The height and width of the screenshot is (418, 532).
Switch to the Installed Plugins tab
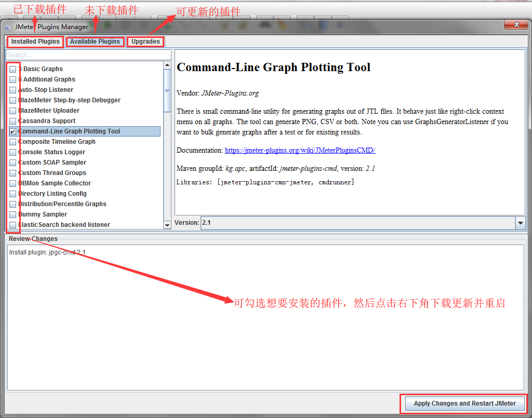(35, 42)
